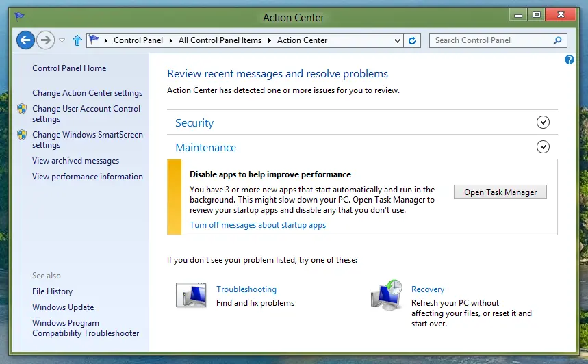Focus the Search Control Panel field
This screenshot has width=588, height=364.
click(498, 40)
